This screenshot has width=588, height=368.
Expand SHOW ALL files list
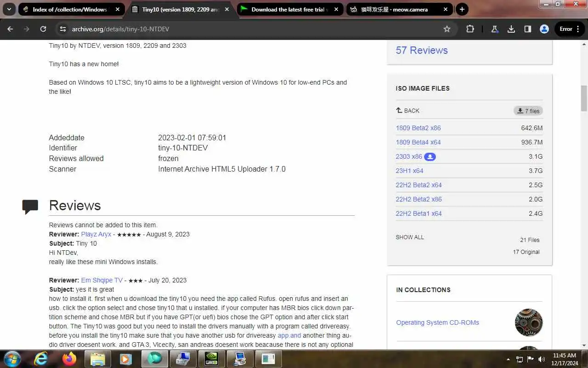tap(410, 237)
